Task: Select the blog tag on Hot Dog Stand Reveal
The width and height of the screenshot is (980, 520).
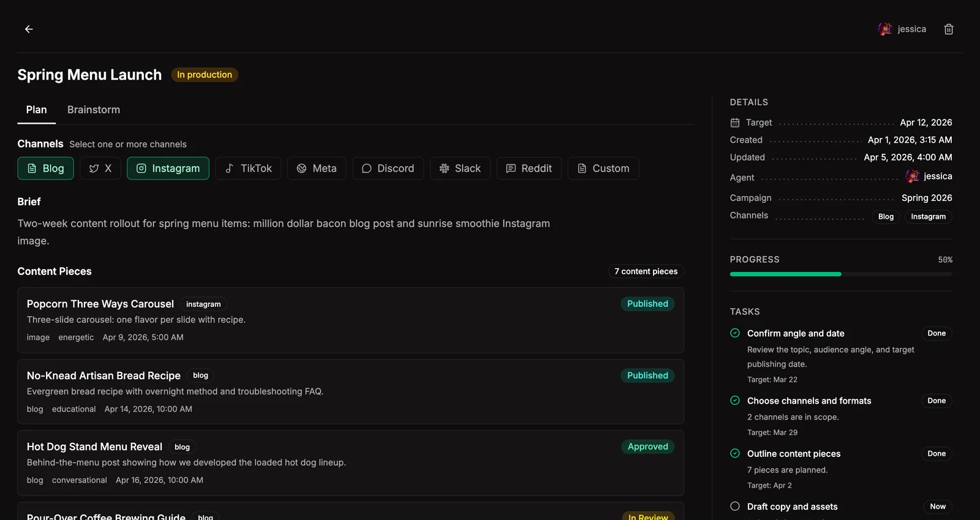Action: (x=182, y=447)
